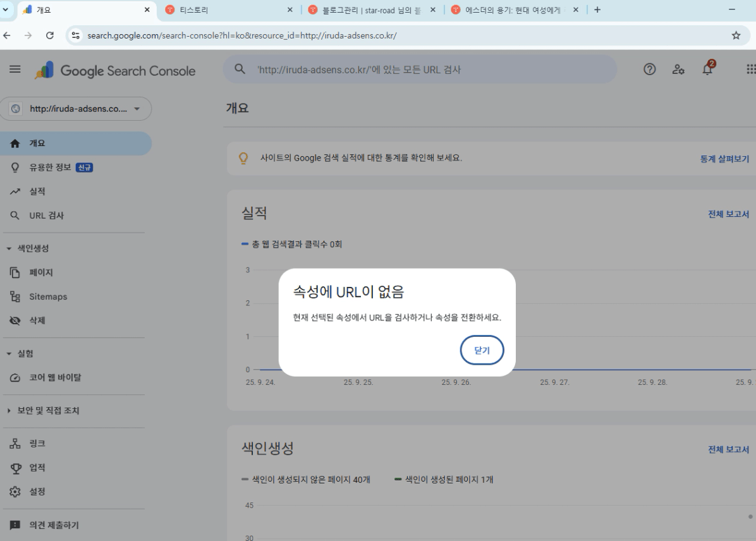The width and height of the screenshot is (756, 541).
Task: Open the Google apps grid icon
Action: click(x=750, y=70)
